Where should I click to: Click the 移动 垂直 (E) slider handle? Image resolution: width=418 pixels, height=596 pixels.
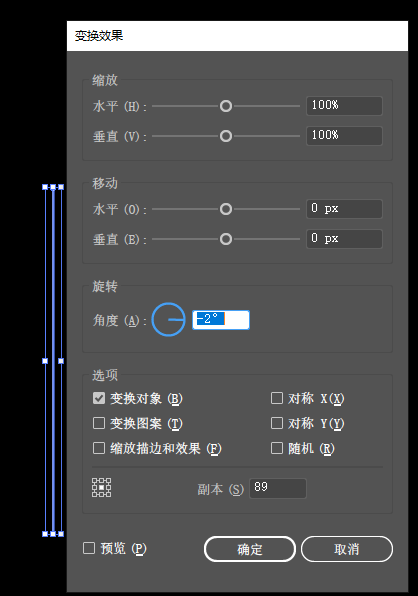point(226,239)
